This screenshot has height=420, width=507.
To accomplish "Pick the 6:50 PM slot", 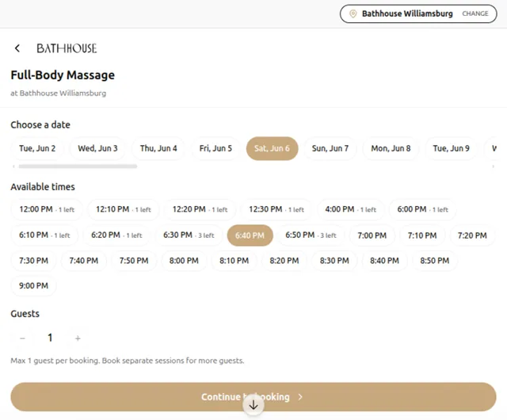I will tap(311, 235).
